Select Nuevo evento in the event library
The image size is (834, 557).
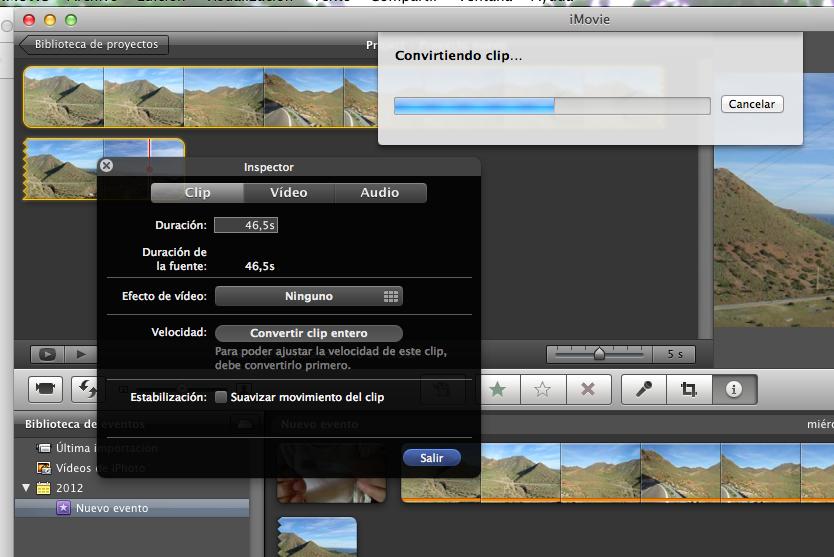coord(111,508)
